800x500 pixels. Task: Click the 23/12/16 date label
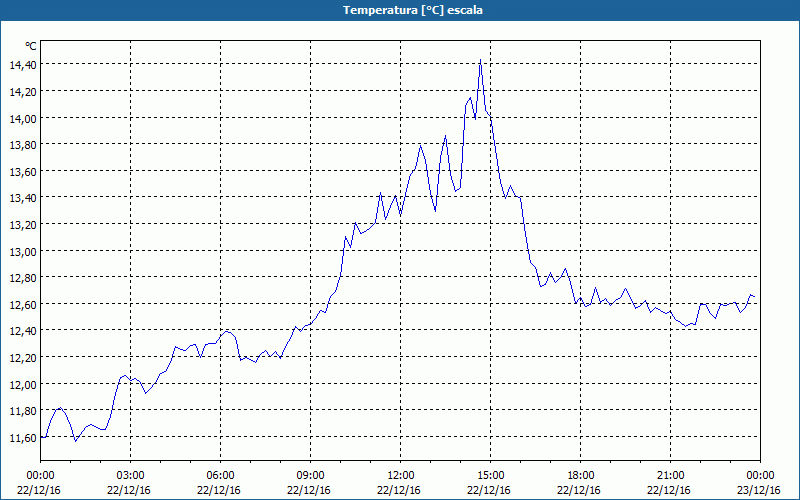759,490
